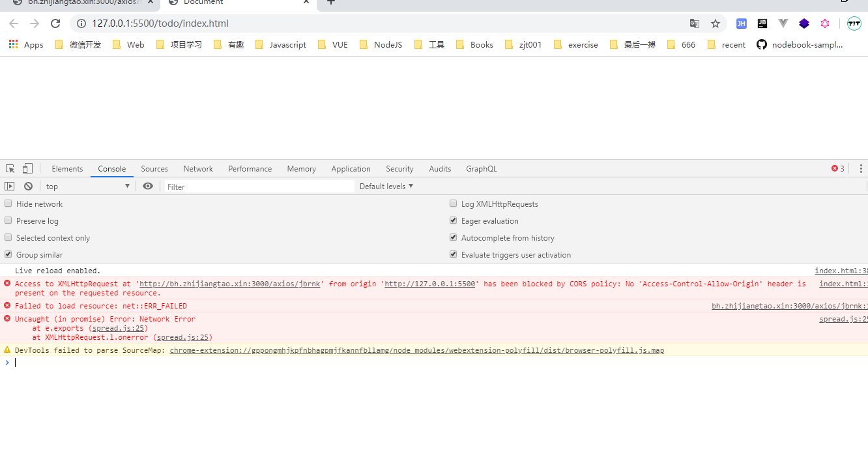
Task: Clear the console with the ban icon
Action: (28, 187)
